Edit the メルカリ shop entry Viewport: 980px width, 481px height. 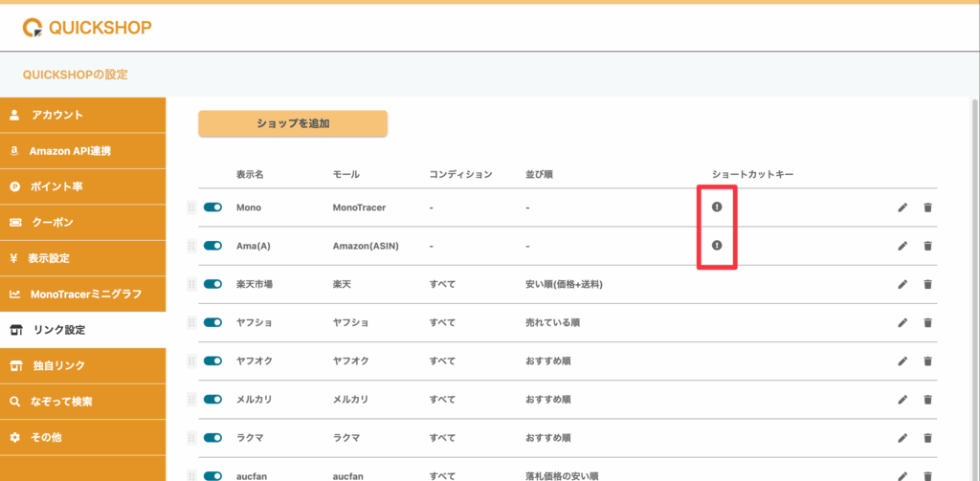tap(902, 400)
